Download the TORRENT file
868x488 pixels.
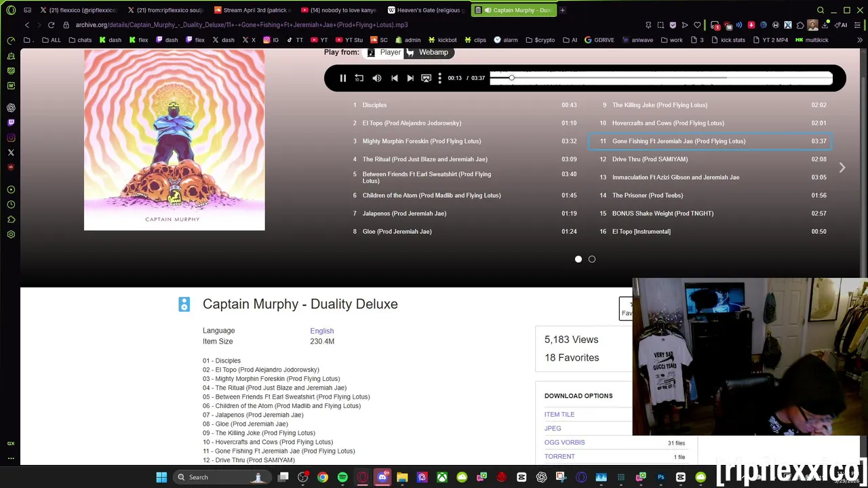[559, 457]
